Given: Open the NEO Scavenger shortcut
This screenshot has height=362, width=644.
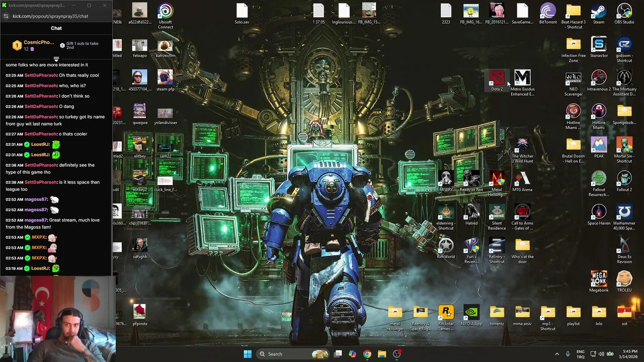Looking at the screenshot, I should 573,83.
